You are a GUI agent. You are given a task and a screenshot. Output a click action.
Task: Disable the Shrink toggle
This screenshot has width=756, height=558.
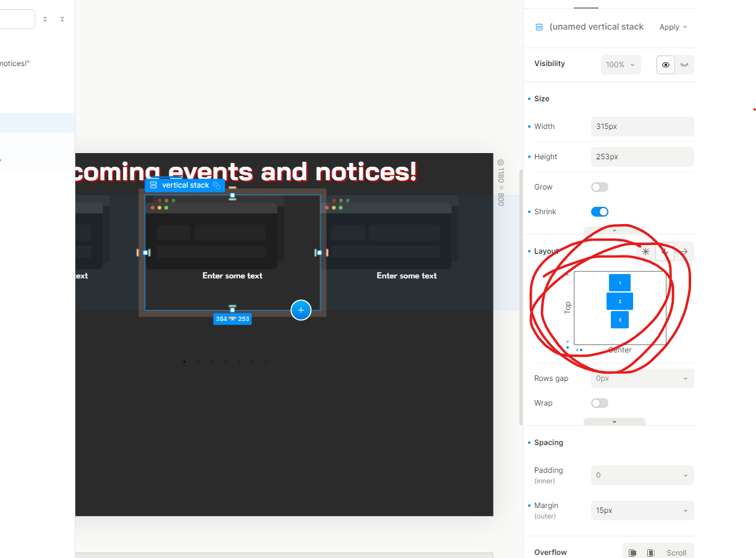click(x=599, y=212)
